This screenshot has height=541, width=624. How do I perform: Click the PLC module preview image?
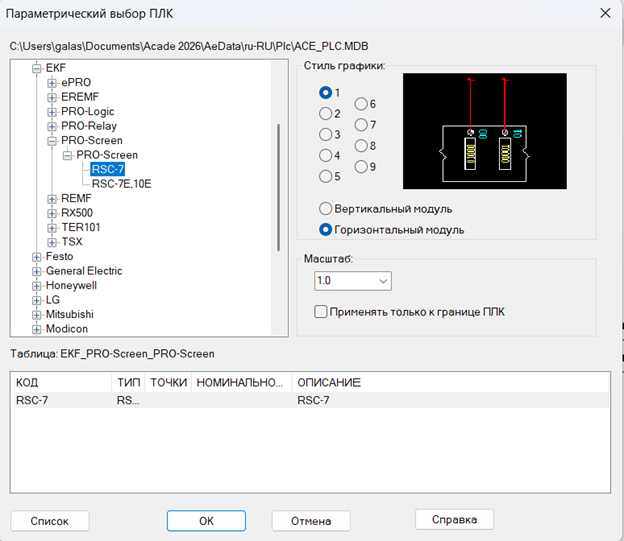pos(485,131)
